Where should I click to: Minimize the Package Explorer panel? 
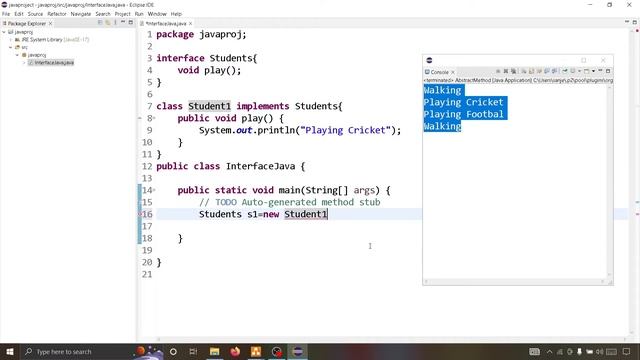coord(123,22)
